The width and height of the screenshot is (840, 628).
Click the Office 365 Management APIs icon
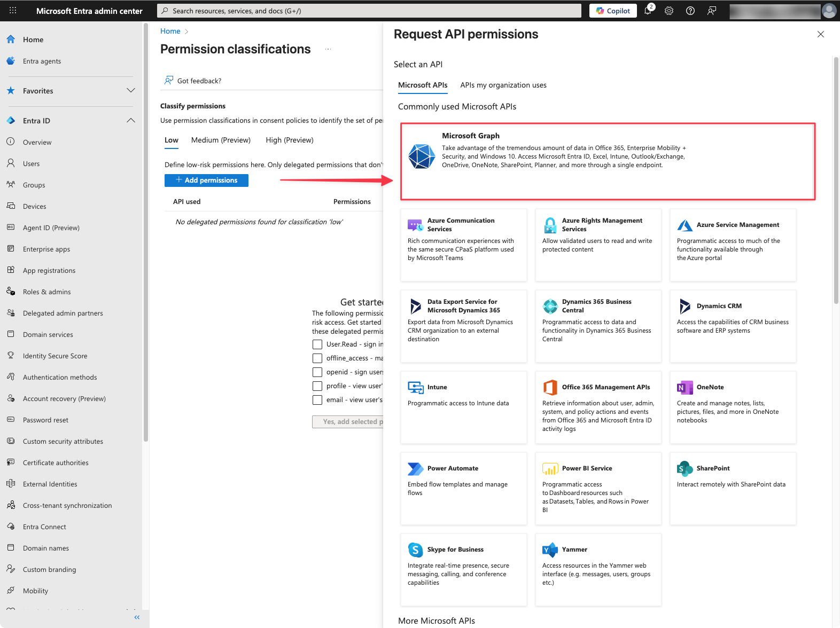point(550,387)
